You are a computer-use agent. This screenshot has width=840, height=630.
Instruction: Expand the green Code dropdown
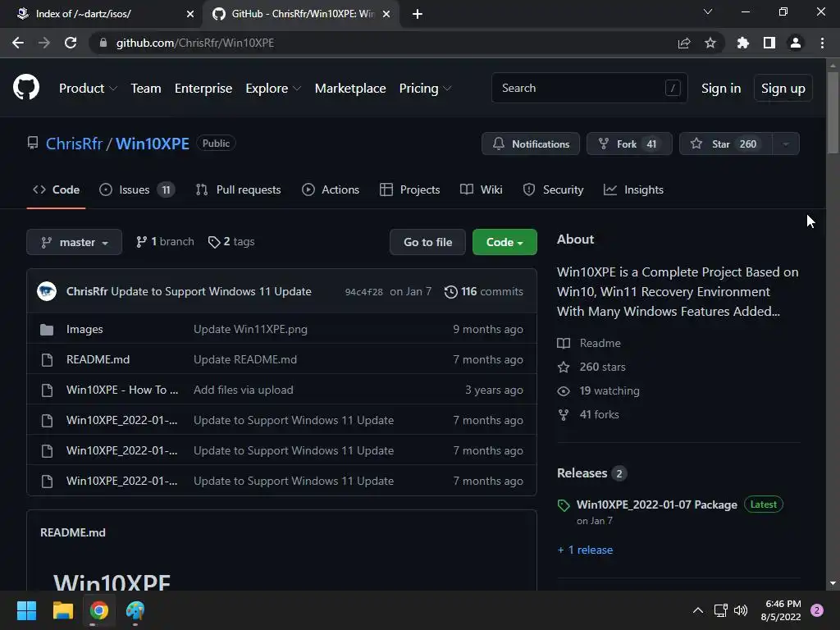pyautogui.click(x=504, y=242)
